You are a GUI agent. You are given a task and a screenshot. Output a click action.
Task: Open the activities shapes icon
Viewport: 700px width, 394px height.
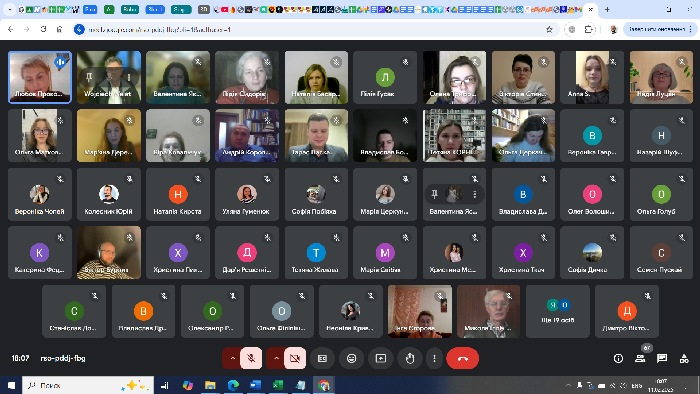[x=684, y=358]
